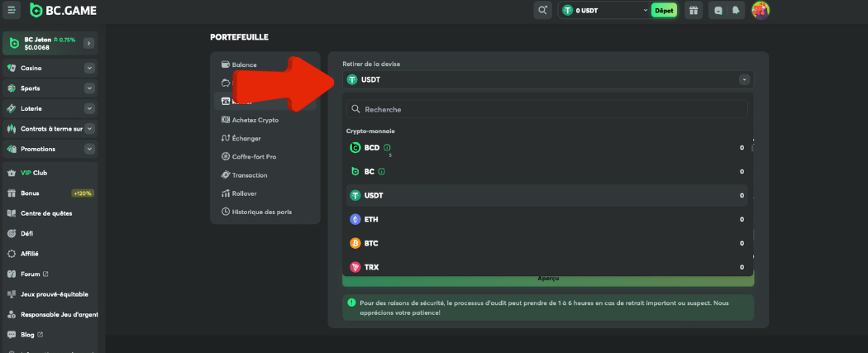Open Bonus with +120% badge
Image resolution: width=868 pixels, height=353 pixels.
(x=50, y=193)
